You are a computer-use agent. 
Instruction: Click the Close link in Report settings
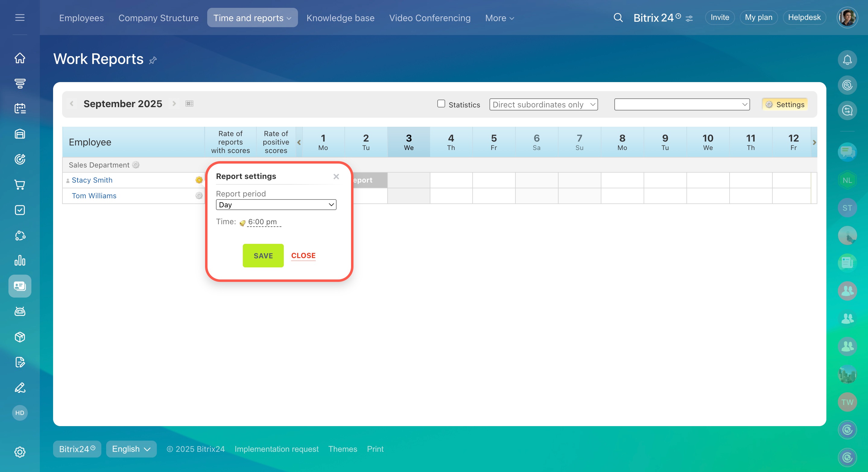click(303, 256)
